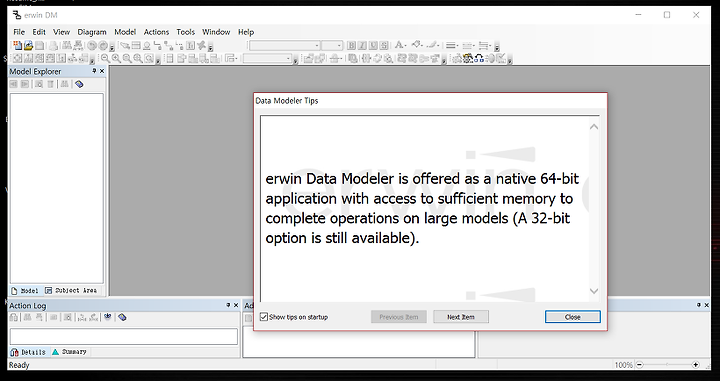Close the Model Explorer panel
720x381 pixels.
pos(102,71)
